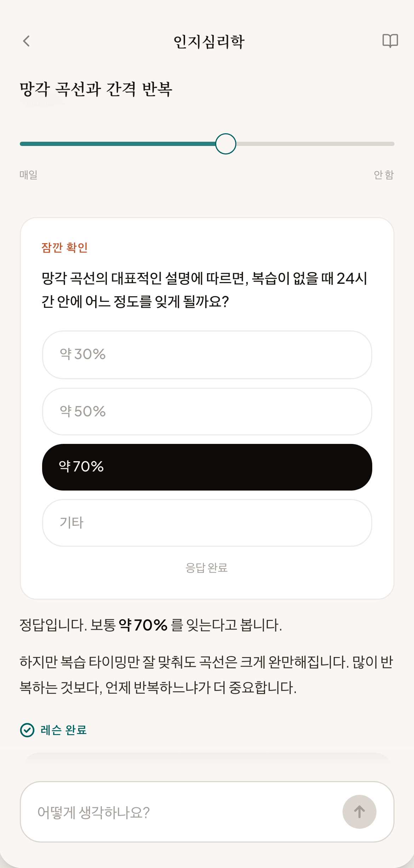The image size is (414, 868).
Task: Click the 안 함 slider end label
Action: [x=384, y=175]
